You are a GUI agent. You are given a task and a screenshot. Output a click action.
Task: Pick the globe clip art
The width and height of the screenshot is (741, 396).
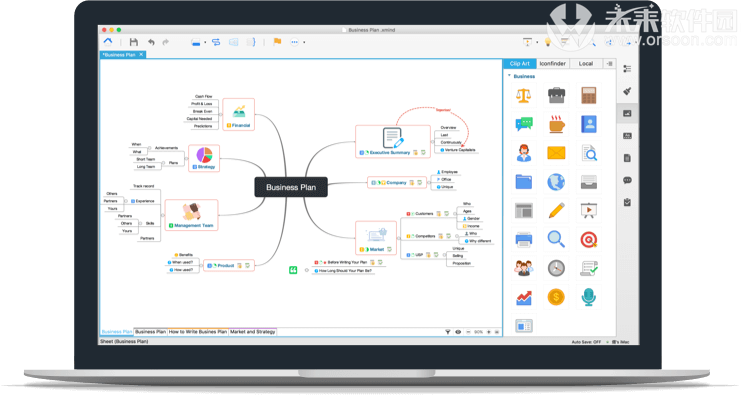[556, 182]
